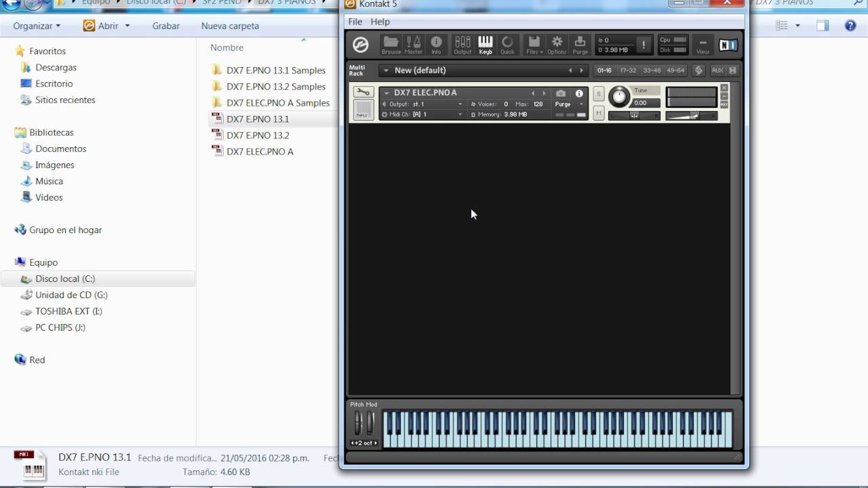Load previous instrument arrow in header
Image resolution: width=868 pixels, height=488 pixels.
pos(533,94)
